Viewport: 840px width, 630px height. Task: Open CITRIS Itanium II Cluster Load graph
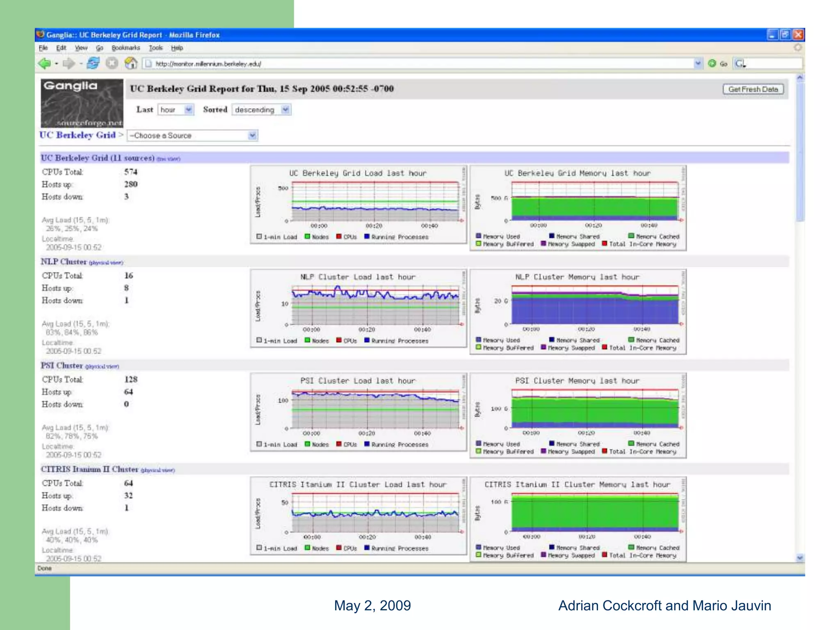[358, 516]
